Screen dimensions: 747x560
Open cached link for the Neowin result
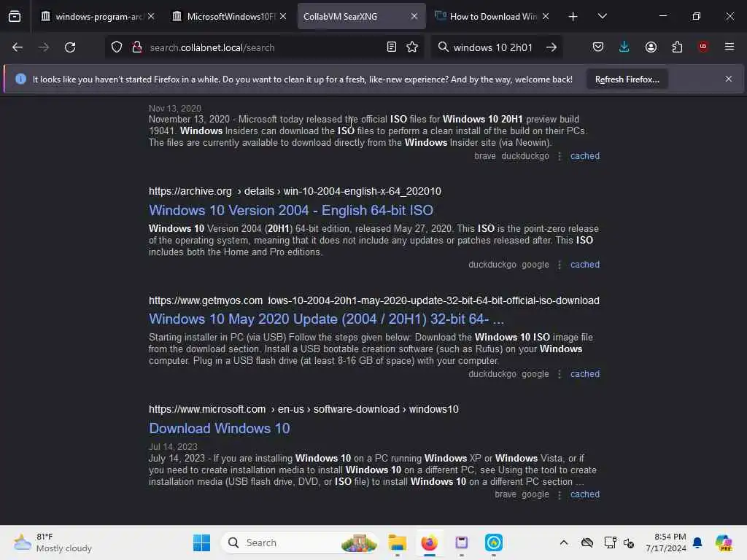(585, 156)
